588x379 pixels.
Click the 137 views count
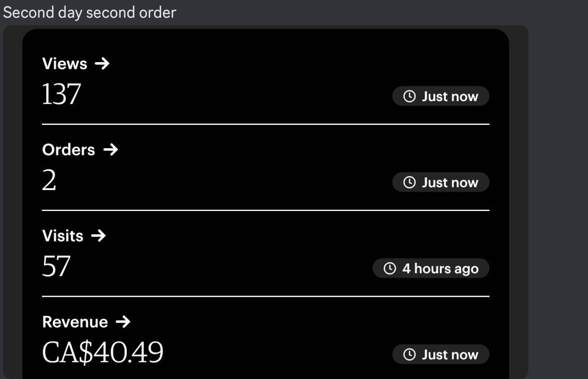pos(61,94)
